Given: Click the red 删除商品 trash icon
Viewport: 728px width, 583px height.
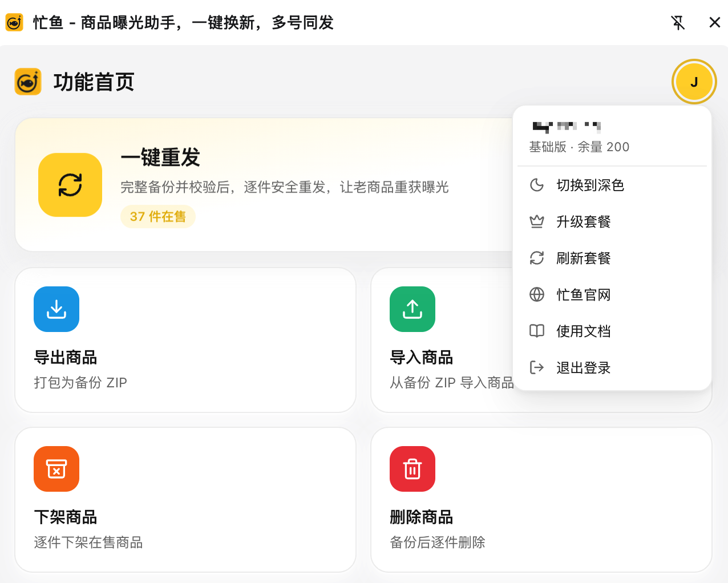Looking at the screenshot, I should (x=412, y=469).
